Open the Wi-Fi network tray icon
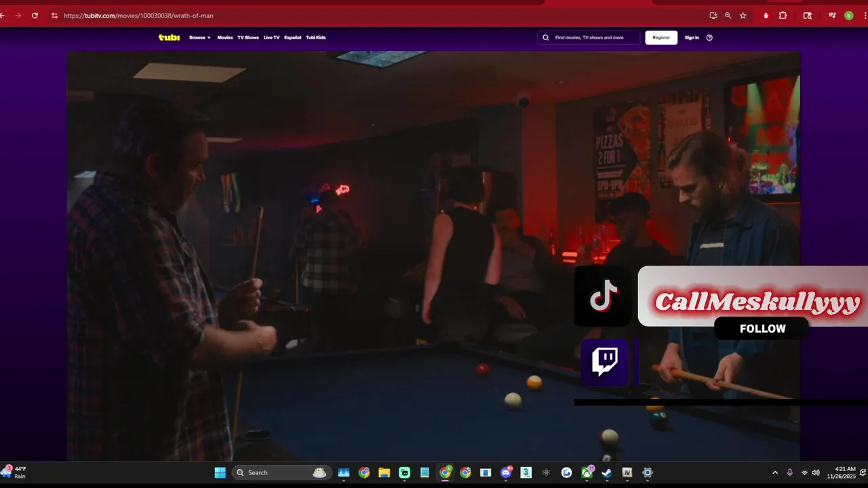Image resolution: width=868 pixels, height=488 pixels. [x=804, y=472]
